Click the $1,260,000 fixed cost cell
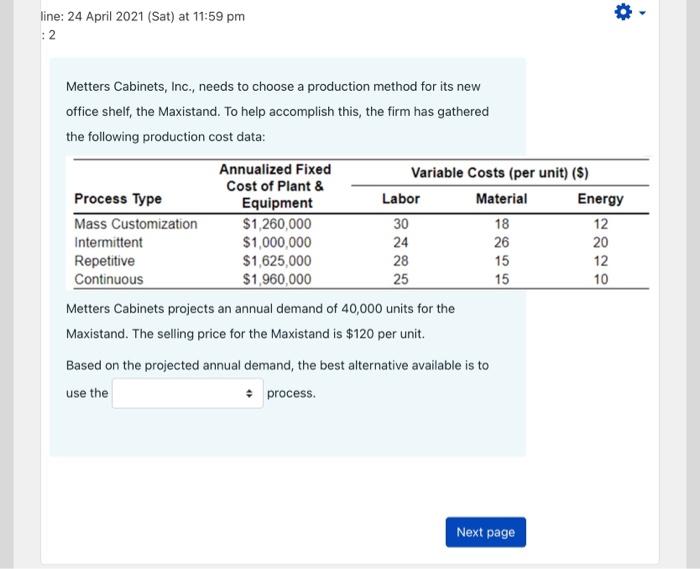700x569 pixels. [x=277, y=224]
